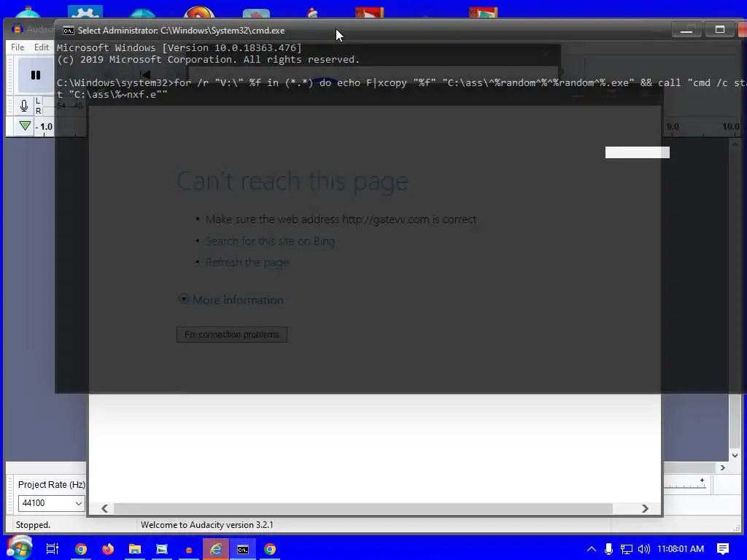
Task: Open the Action Center notifications icon
Action: (723, 549)
